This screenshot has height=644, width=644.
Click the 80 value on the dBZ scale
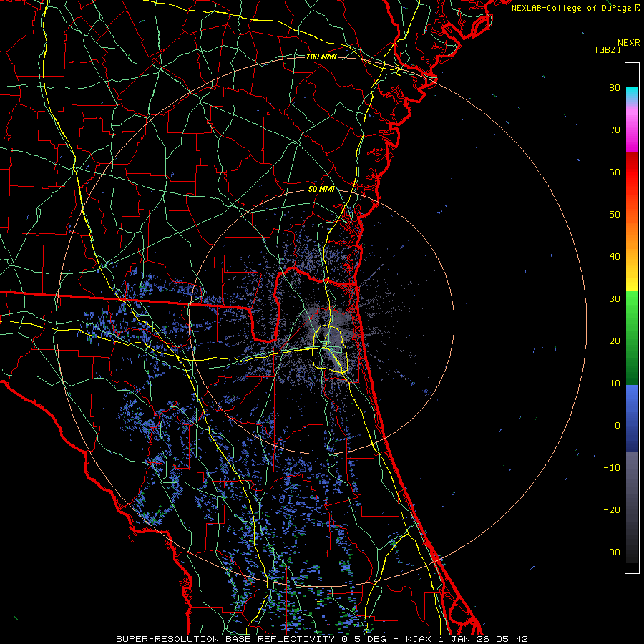click(x=615, y=88)
